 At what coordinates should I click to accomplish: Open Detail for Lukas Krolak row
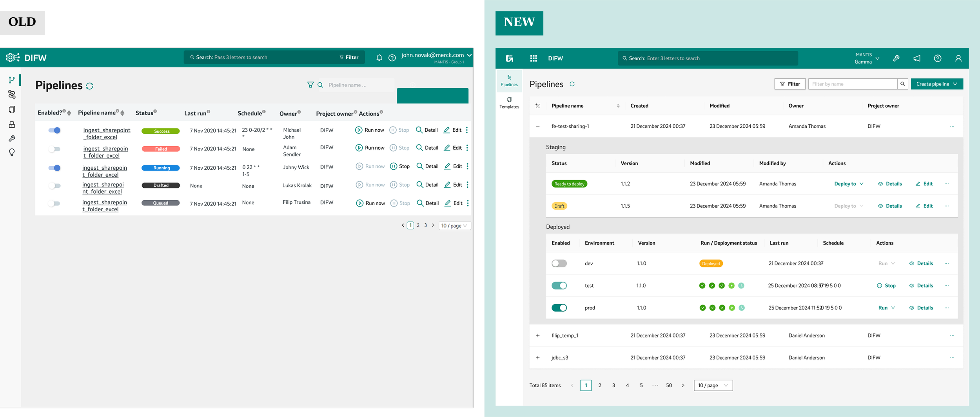pyautogui.click(x=427, y=185)
